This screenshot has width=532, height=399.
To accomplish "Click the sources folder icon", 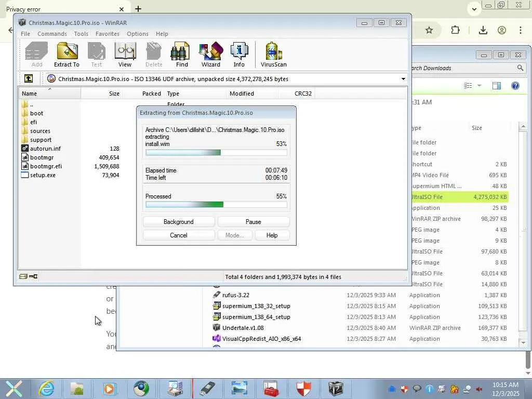I will [25, 130].
